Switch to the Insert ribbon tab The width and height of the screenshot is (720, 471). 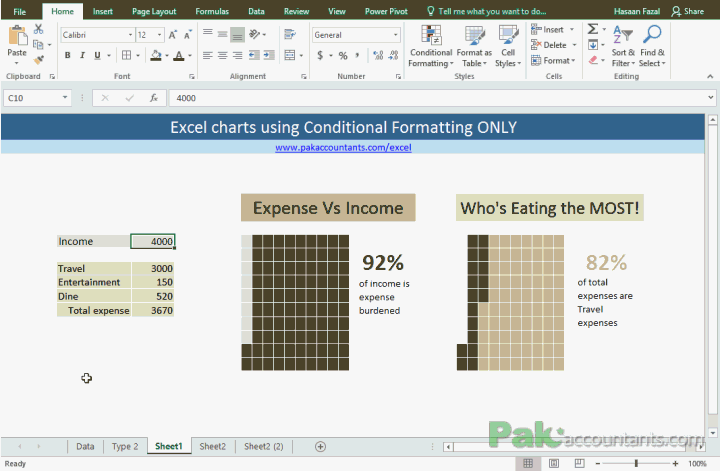102,11
